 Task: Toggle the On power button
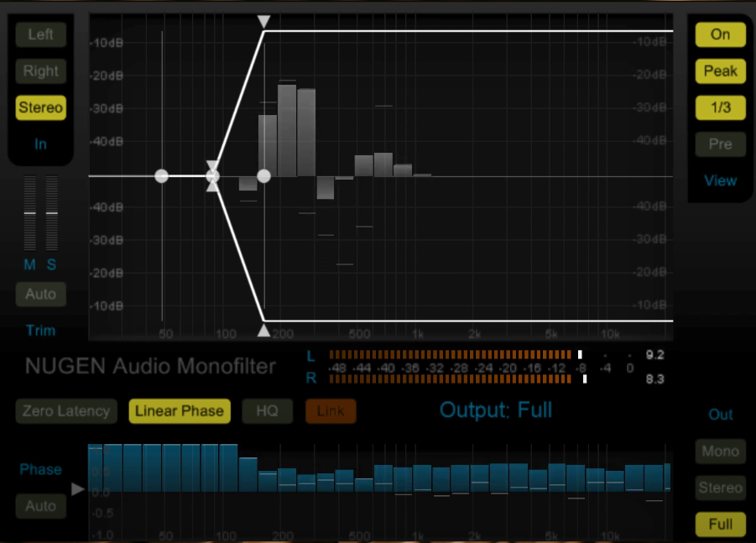point(720,34)
